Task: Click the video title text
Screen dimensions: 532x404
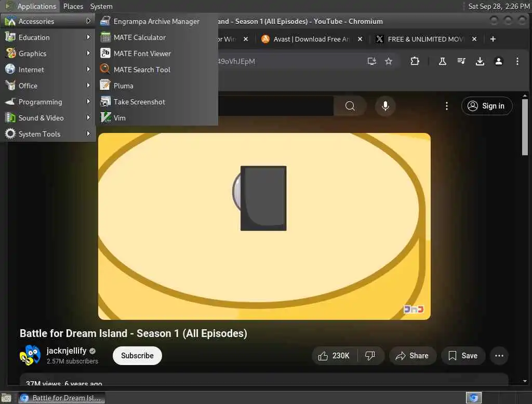Action: (134, 333)
